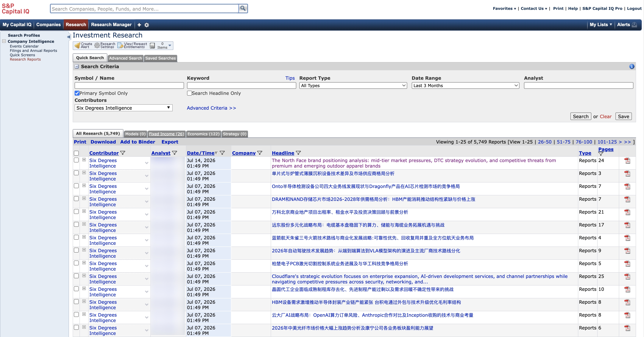Viewport: 644px width, 337px height.
Task: Open the Economics (122) tab
Action: point(203,134)
